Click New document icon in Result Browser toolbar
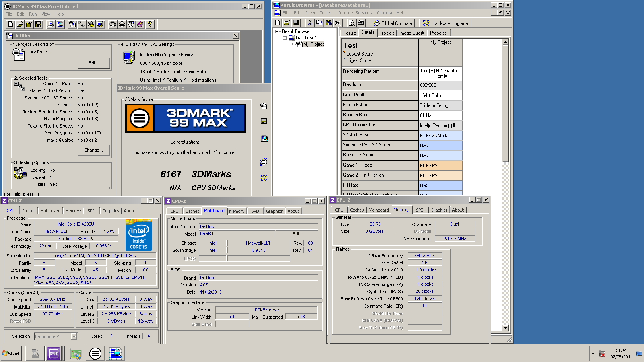Image resolution: width=644 pixels, height=362 pixels. tap(277, 23)
